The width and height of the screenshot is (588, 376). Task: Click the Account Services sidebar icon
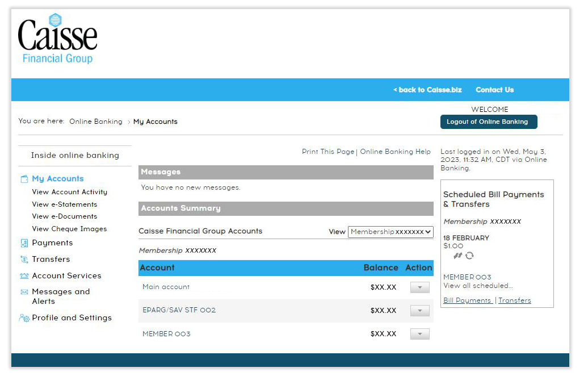pos(24,276)
